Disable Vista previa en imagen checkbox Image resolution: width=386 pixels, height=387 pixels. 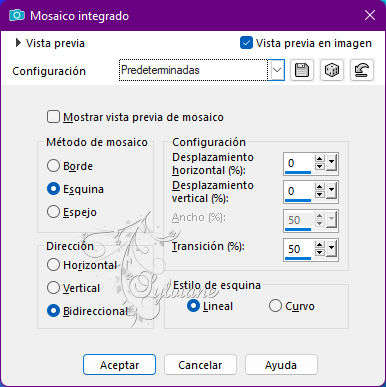(246, 43)
